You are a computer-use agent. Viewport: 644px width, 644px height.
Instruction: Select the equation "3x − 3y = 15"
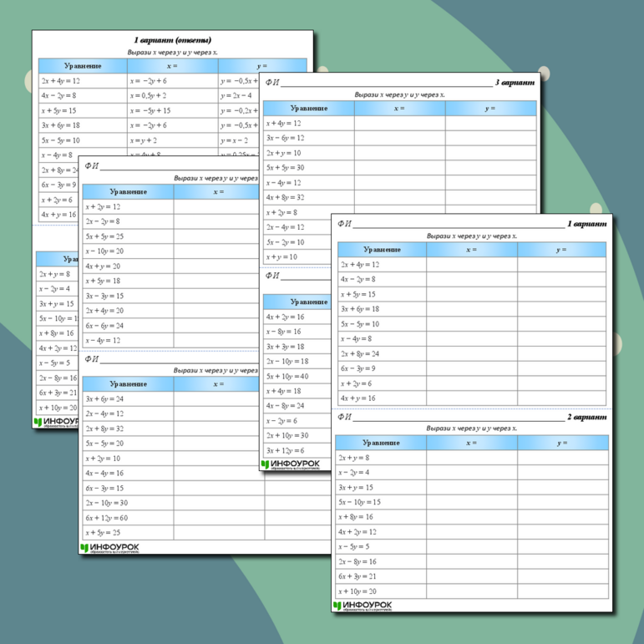click(x=104, y=297)
